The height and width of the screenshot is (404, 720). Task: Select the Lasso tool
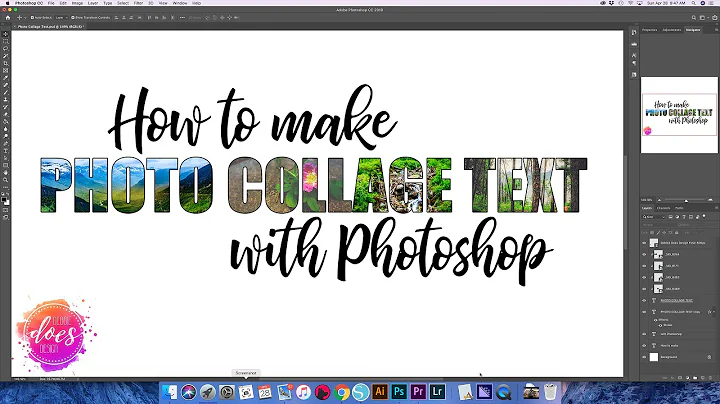coord(6,49)
